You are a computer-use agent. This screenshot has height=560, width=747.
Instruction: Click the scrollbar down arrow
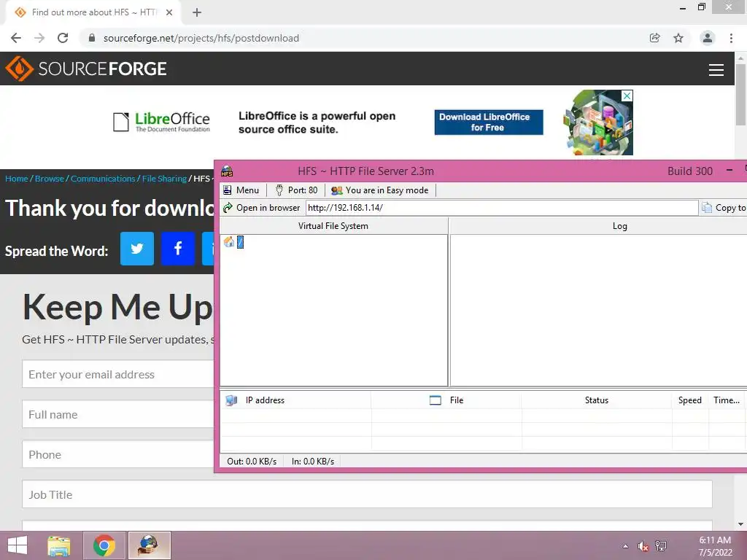pos(741,524)
